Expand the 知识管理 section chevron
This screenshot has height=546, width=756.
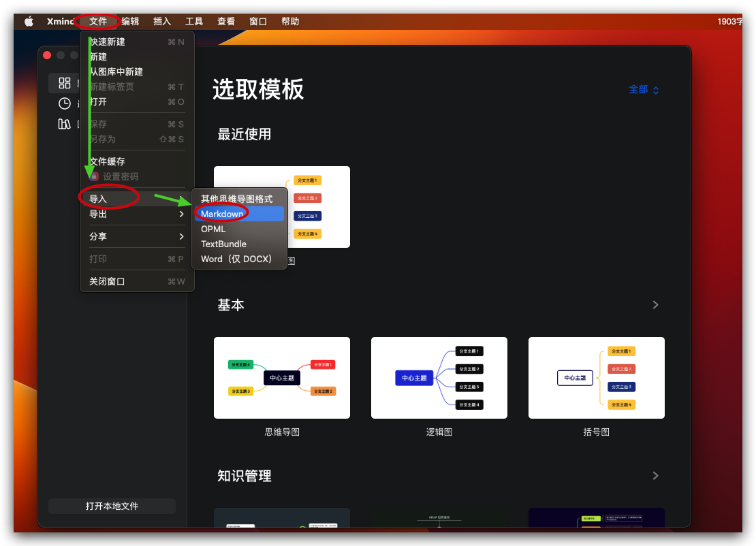coord(655,476)
